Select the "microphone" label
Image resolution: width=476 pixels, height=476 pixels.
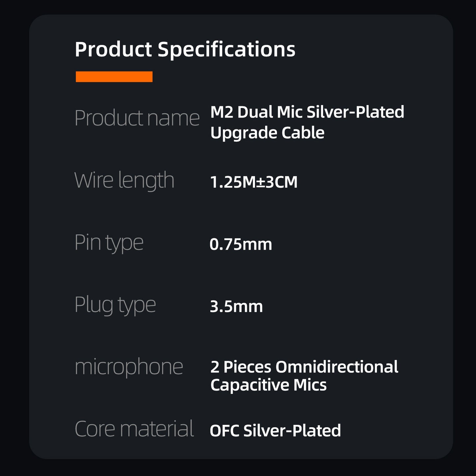tap(128, 367)
